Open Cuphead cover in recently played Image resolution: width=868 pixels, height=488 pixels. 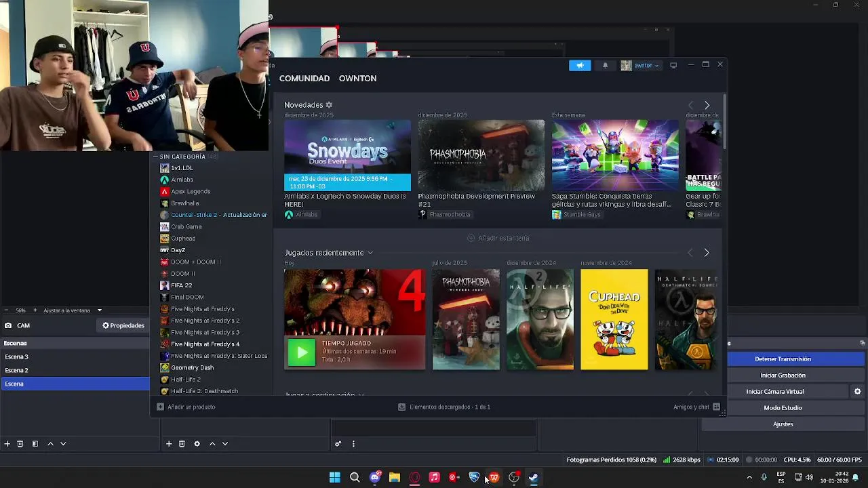(x=614, y=320)
